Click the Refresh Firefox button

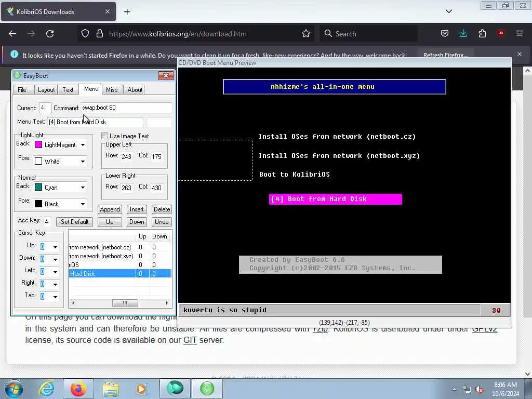[445, 55]
